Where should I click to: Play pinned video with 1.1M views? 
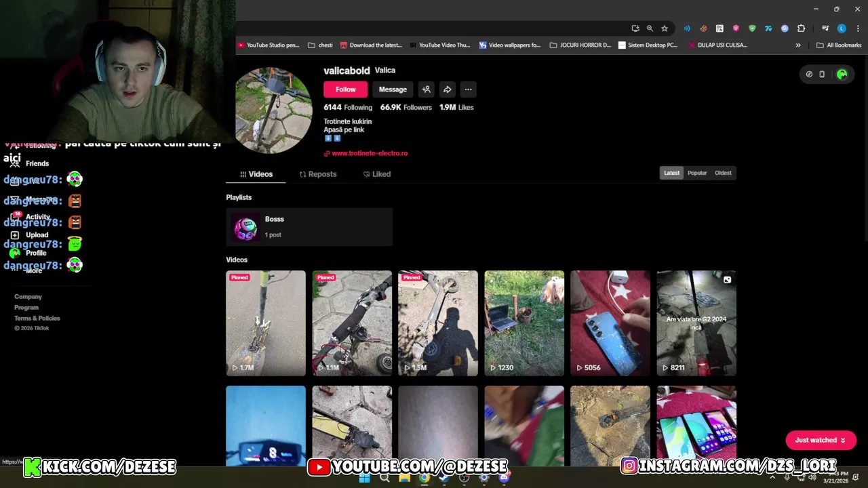tap(352, 323)
